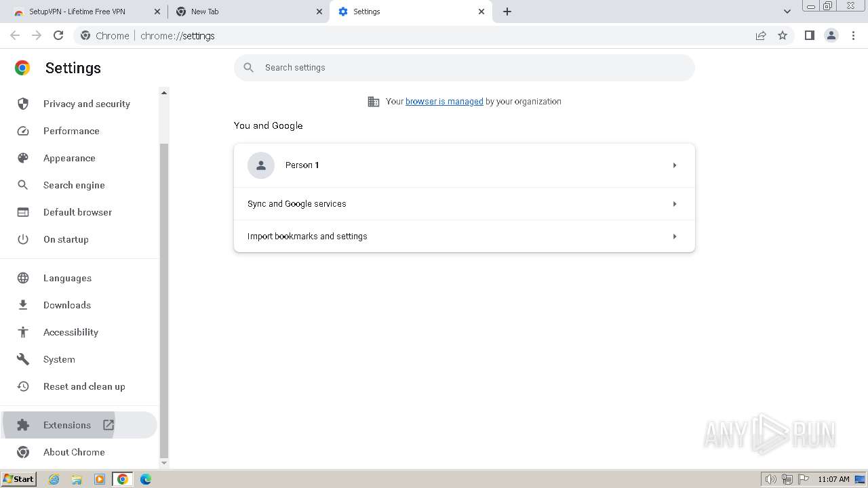
Task: Click the volume icon in system tray
Action: pyautogui.click(x=770, y=479)
